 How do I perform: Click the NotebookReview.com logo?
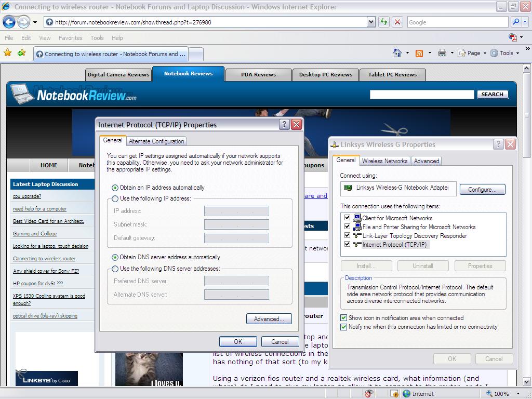(74, 94)
